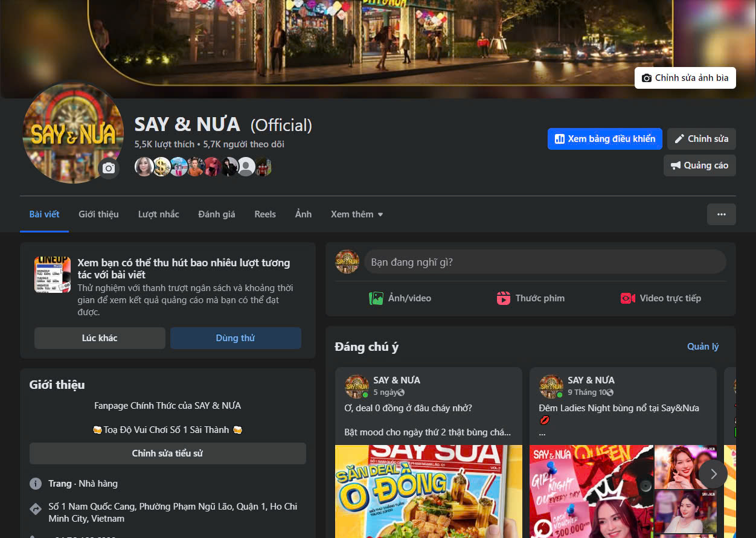The width and height of the screenshot is (756, 538).
Task: Click the location icon beside the address
Action: 36,509
